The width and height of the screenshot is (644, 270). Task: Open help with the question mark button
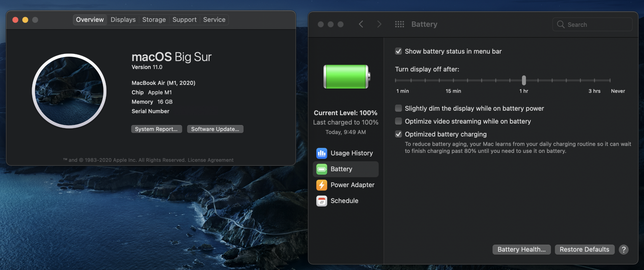[x=623, y=249]
